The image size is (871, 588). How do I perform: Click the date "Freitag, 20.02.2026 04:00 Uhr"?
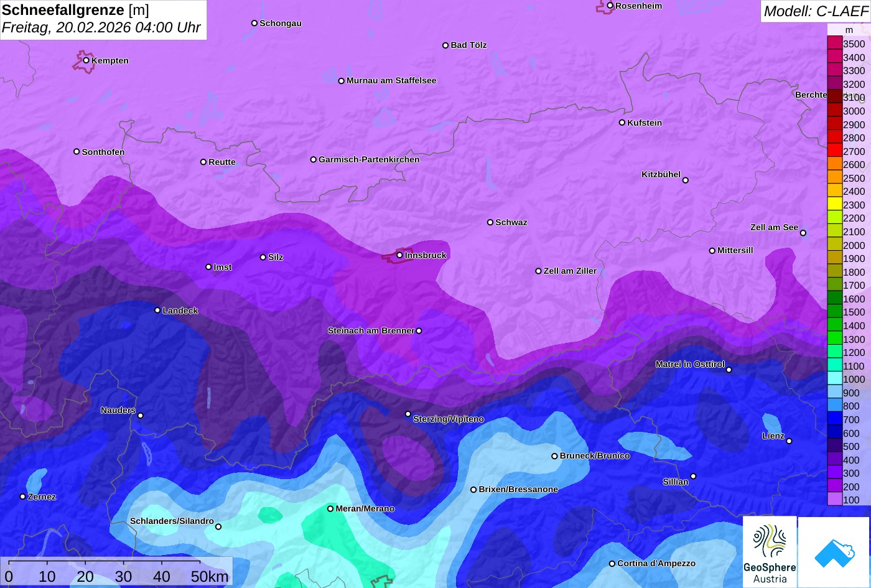pyautogui.click(x=101, y=28)
